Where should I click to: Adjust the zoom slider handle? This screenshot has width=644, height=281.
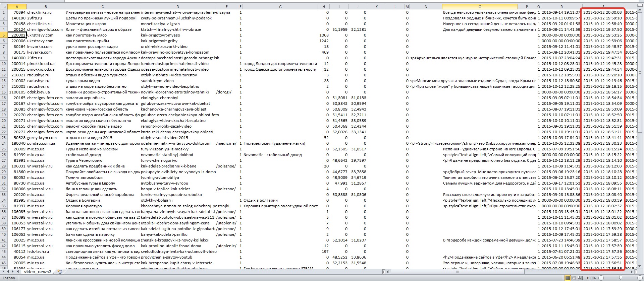[x=621, y=278]
